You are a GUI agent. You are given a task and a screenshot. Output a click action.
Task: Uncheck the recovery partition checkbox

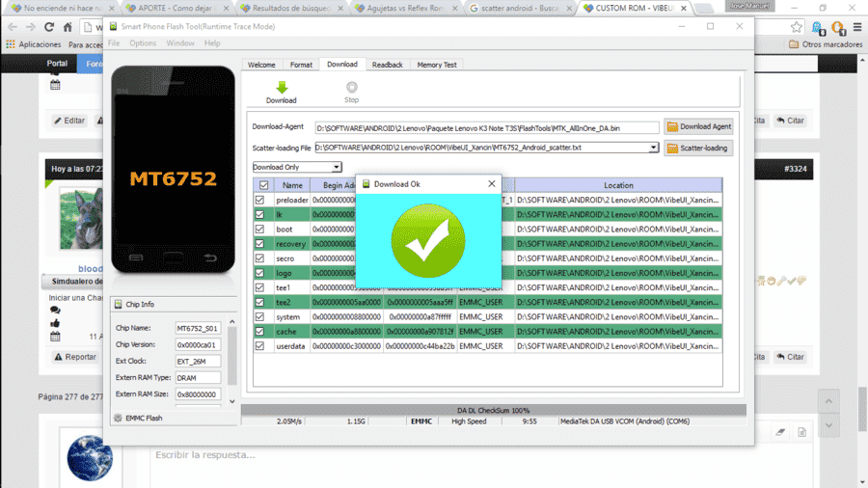pos(259,243)
